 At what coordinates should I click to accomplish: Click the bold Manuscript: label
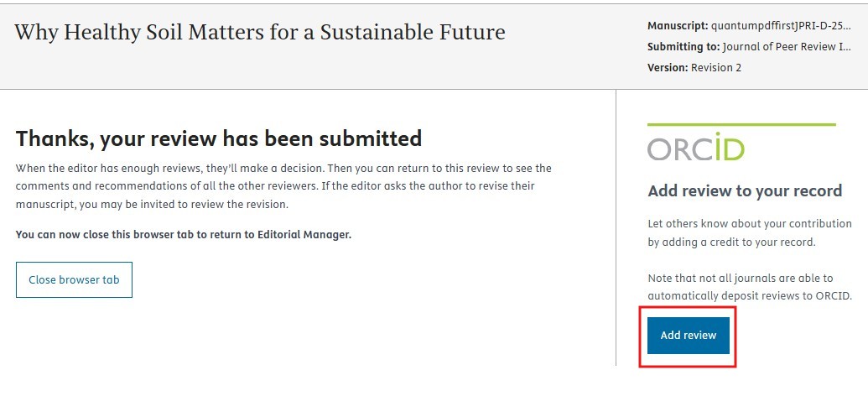tap(678, 26)
